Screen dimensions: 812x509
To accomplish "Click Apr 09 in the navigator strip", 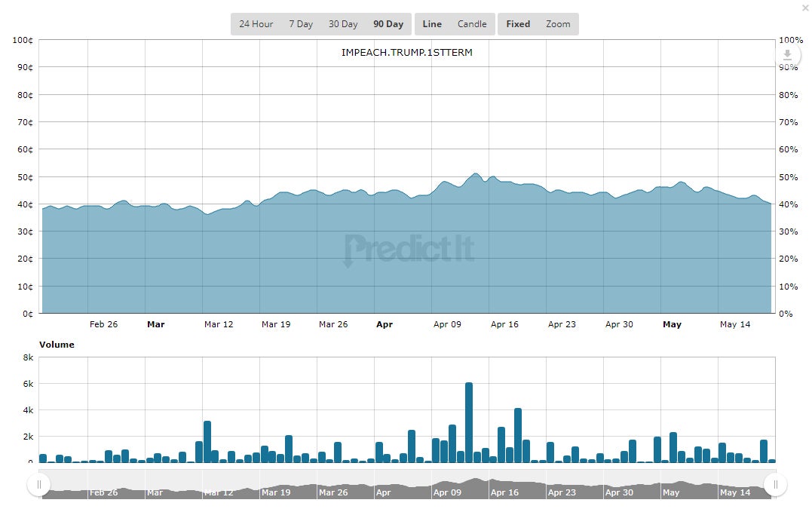I will click(447, 492).
